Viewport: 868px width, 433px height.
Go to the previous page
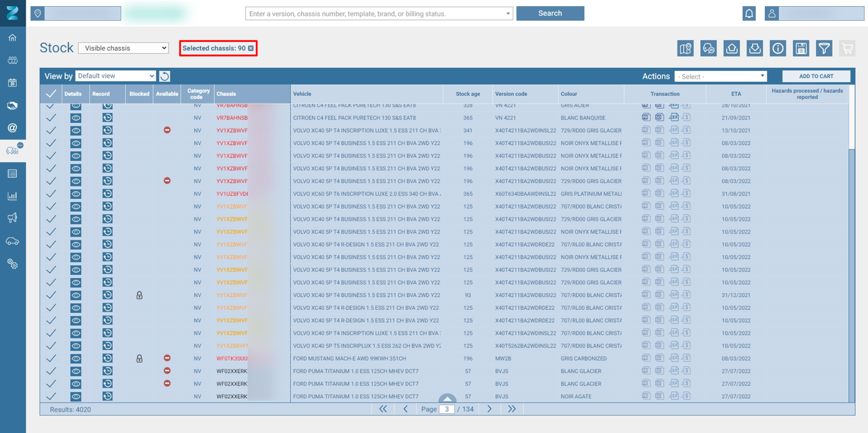tap(405, 409)
